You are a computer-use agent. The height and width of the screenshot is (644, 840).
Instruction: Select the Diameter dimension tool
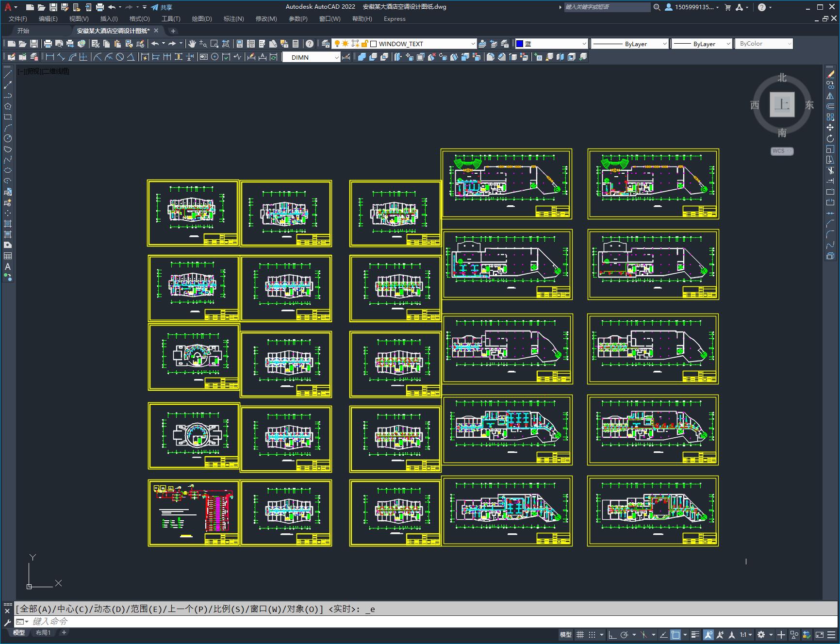tap(120, 57)
